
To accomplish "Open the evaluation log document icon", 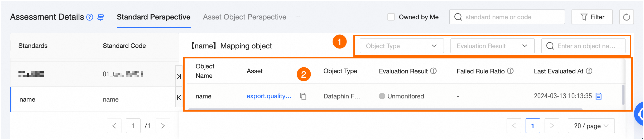I will click(x=599, y=96).
